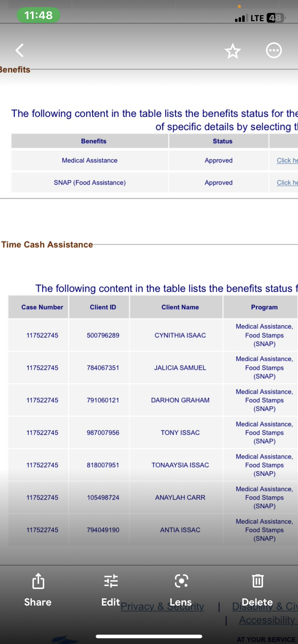Select client name DARHON GRAHAM

coord(180,400)
